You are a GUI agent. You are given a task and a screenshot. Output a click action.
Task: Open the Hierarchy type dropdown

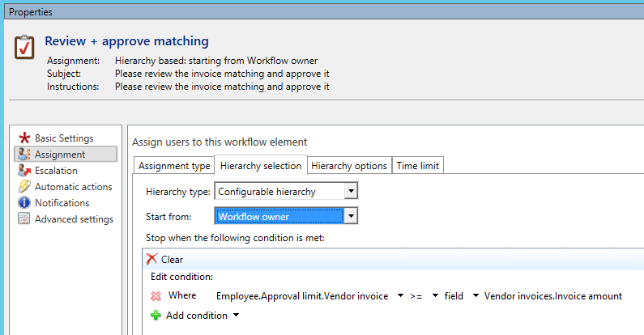coord(350,192)
